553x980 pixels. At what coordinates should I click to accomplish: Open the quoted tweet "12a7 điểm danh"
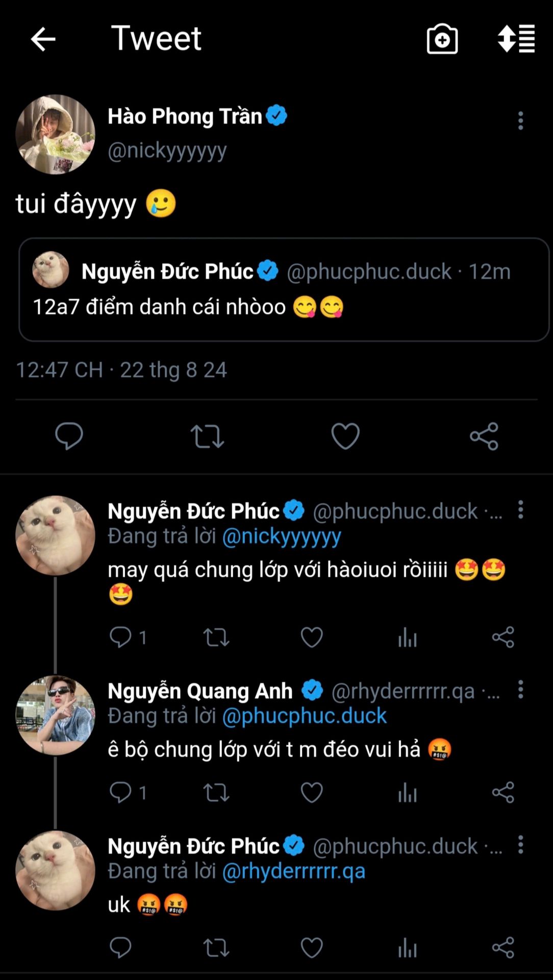click(284, 289)
